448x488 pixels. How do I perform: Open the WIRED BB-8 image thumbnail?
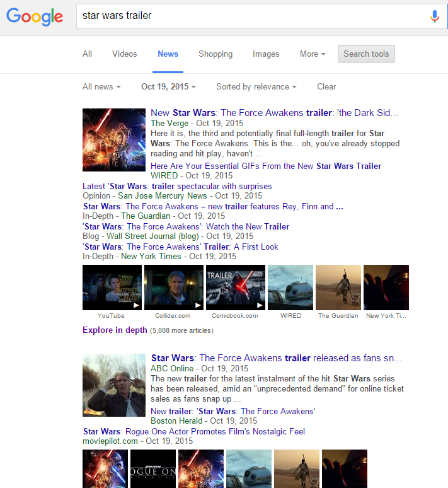click(x=290, y=288)
